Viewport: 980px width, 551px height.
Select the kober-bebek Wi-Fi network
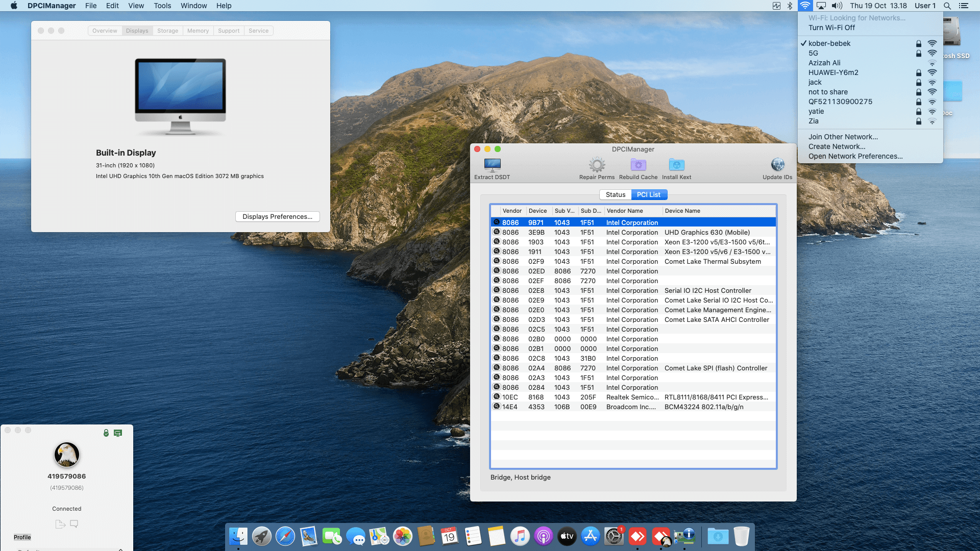pos(870,43)
